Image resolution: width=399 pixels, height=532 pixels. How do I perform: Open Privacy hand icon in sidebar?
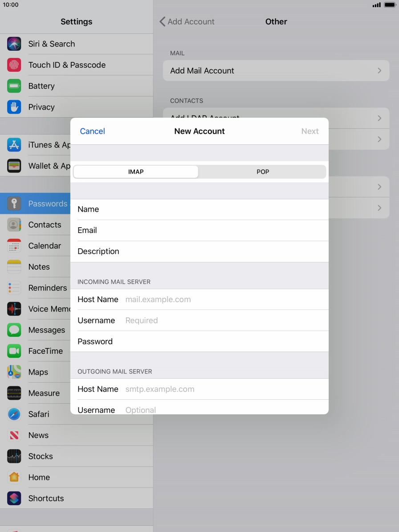(x=14, y=107)
